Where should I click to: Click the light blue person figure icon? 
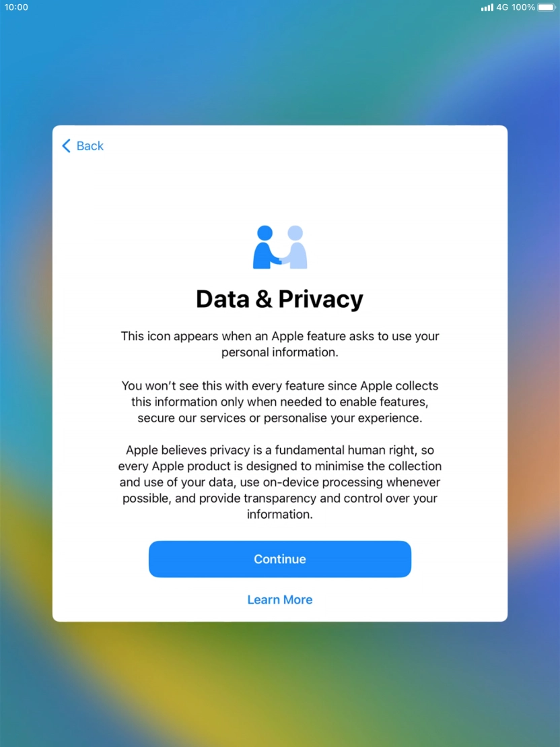(294, 247)
